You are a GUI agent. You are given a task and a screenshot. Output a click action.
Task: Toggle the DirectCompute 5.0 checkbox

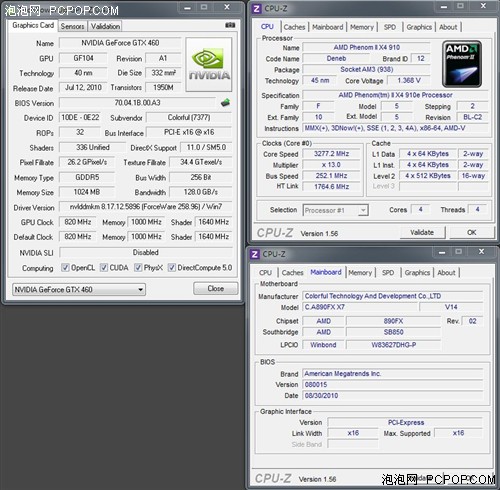(x=172, y=267)
